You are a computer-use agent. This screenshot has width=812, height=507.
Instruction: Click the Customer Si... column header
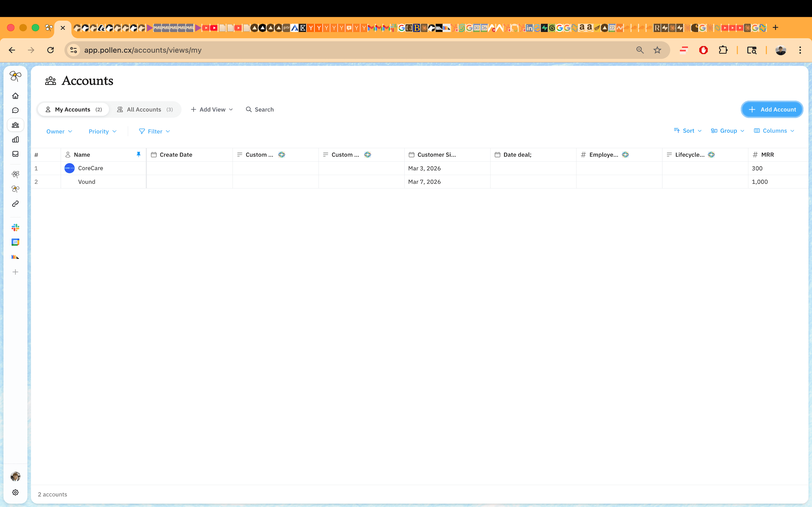pos(447,154)
